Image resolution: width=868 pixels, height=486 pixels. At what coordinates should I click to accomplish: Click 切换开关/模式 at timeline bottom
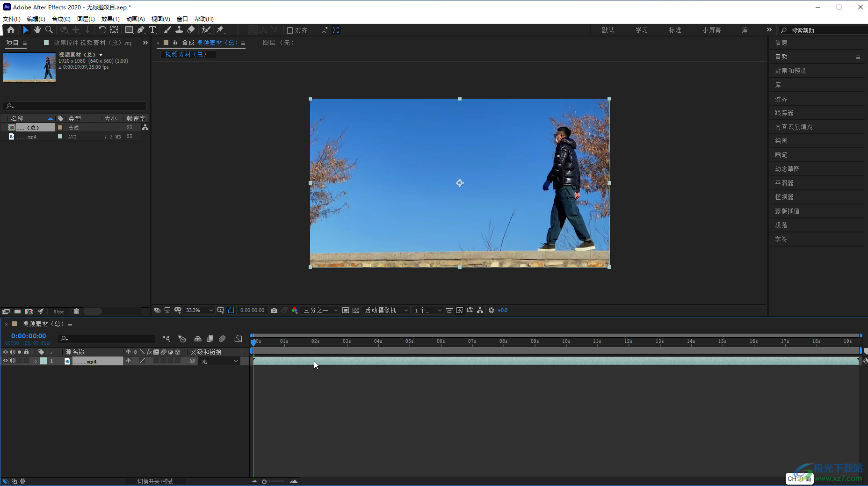point(155,481)
